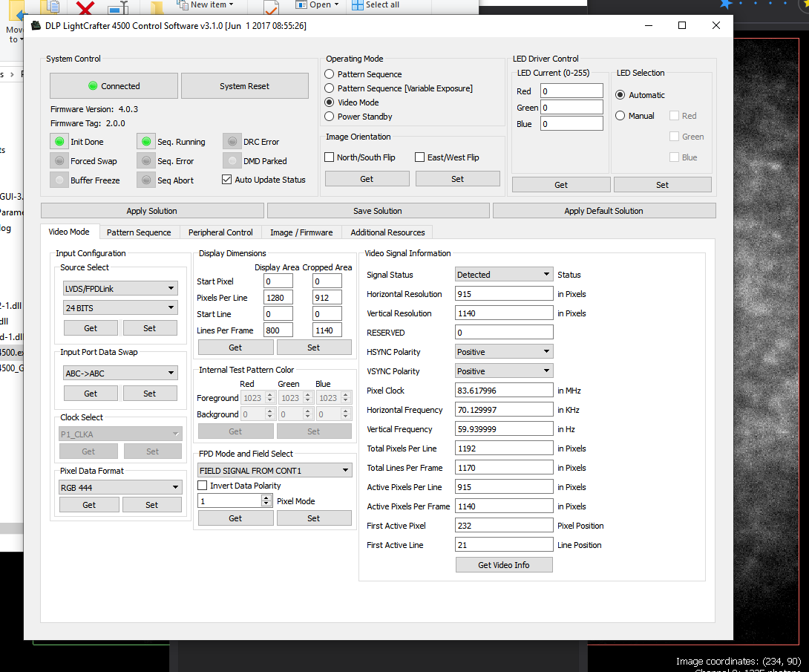Select Power Standby operating mode

330,117
